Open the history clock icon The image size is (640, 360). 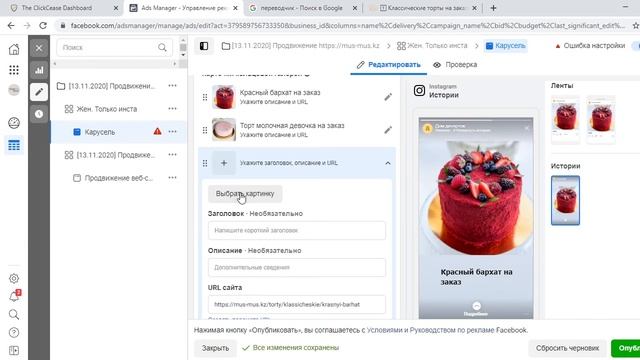39,114
